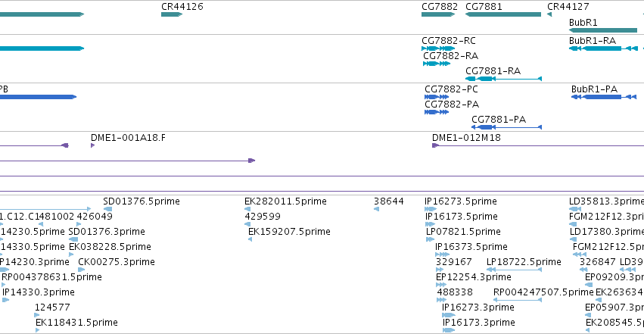
Task: Open EST IP16373.5prime
Action: 443,254
